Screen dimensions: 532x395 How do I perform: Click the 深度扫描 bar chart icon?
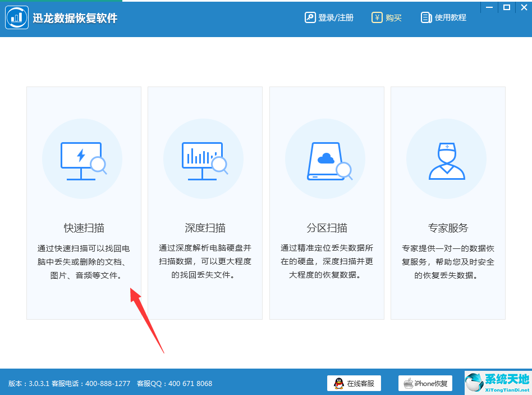tap(204, 158)
